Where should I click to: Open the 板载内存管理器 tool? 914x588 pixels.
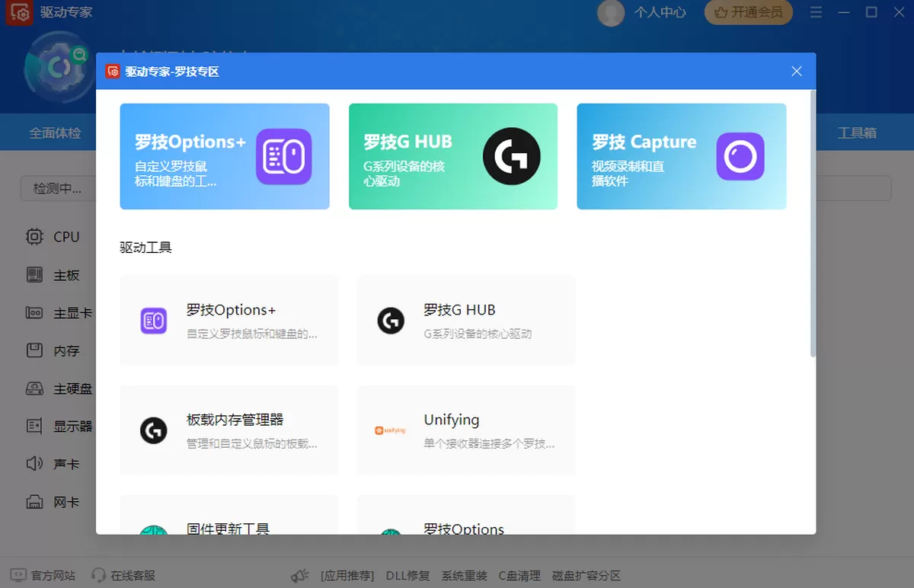(229, 430)
